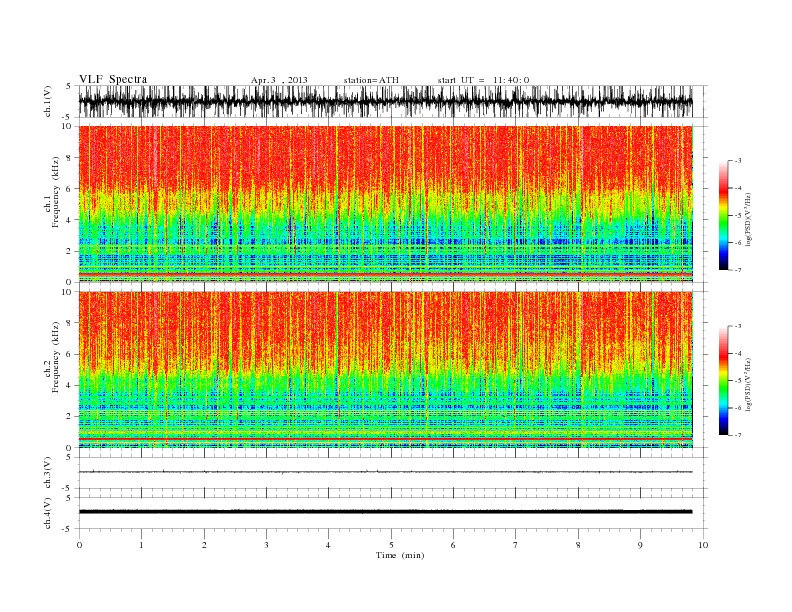The image size is (792, 612).
Task: Click the thick ch.4 voltage trace
Action: (x=385, y=512)
